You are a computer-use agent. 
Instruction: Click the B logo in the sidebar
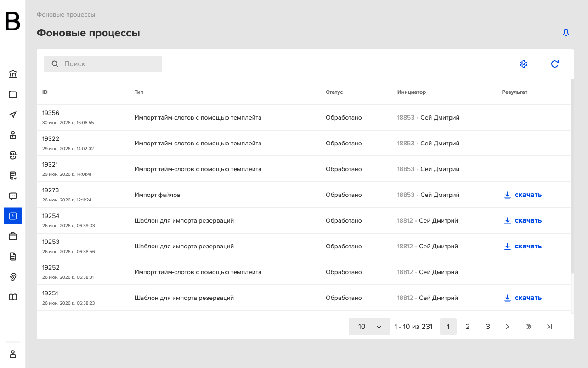[x=12, y=22]
